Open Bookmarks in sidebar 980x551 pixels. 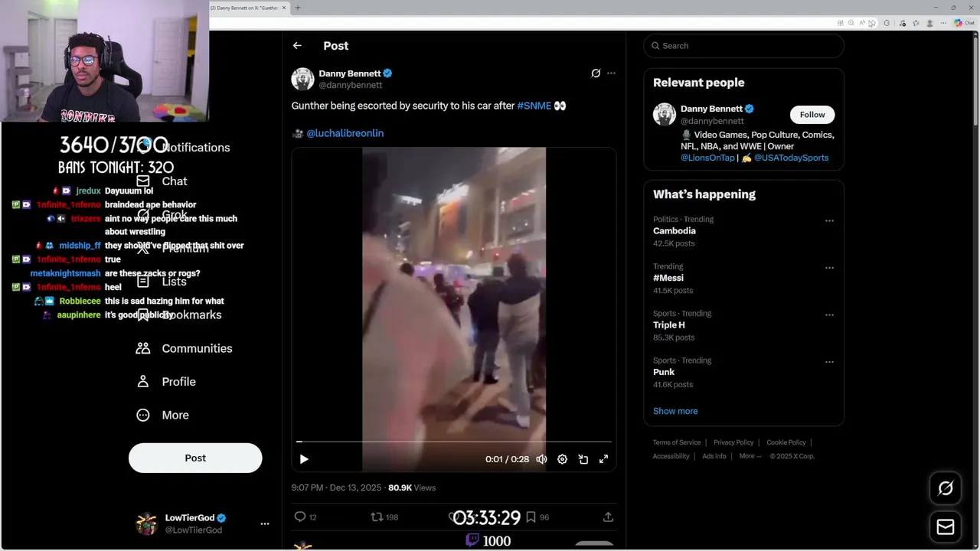coord(178,315)
